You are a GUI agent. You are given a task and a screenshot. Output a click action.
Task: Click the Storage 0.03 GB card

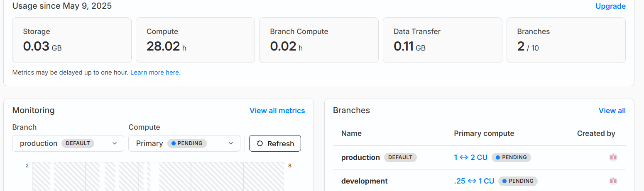[x=72, y=40]
